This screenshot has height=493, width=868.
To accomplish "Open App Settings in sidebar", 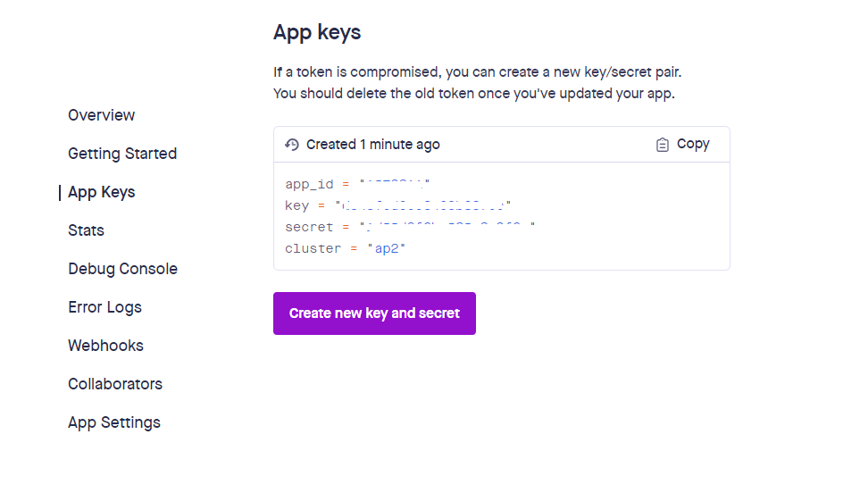I will tap(114, 422).
